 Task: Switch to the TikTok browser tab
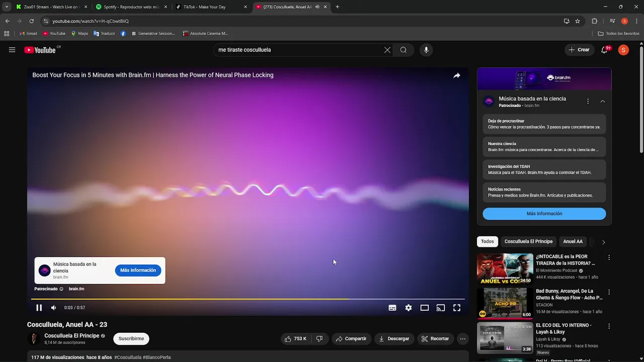click(211, 7)
